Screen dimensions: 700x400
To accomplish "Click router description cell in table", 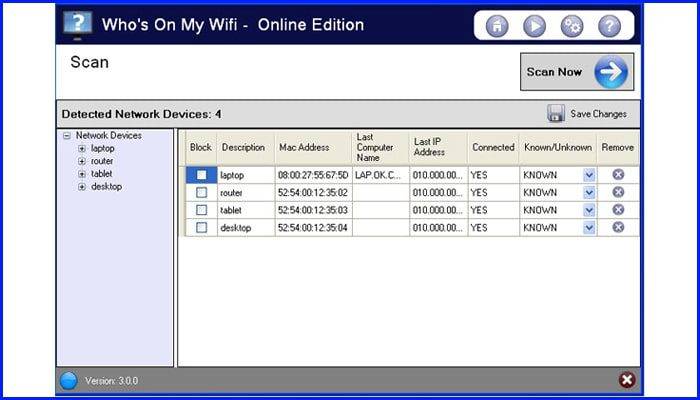I will pos(246,192).
